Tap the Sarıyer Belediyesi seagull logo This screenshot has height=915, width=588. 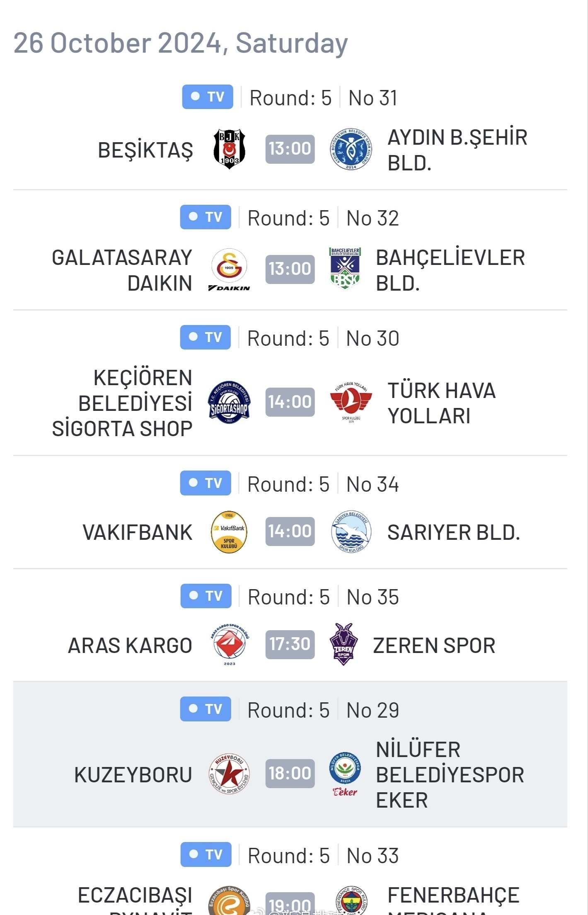pyautogui.click(x=351, y=532)
